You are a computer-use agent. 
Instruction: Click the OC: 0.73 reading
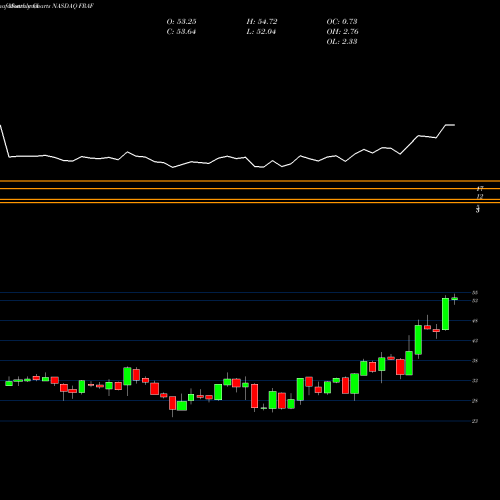pyautogui.click(x=342, y=22)
